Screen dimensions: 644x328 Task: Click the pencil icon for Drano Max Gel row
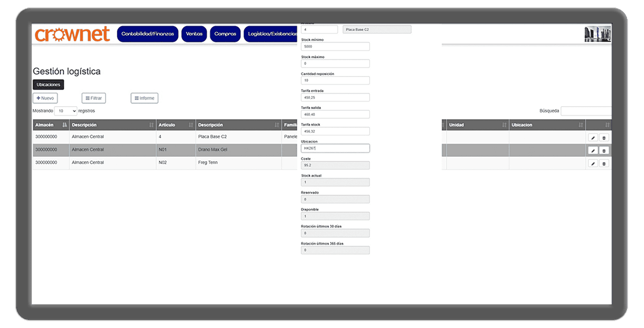coord(592,151)
